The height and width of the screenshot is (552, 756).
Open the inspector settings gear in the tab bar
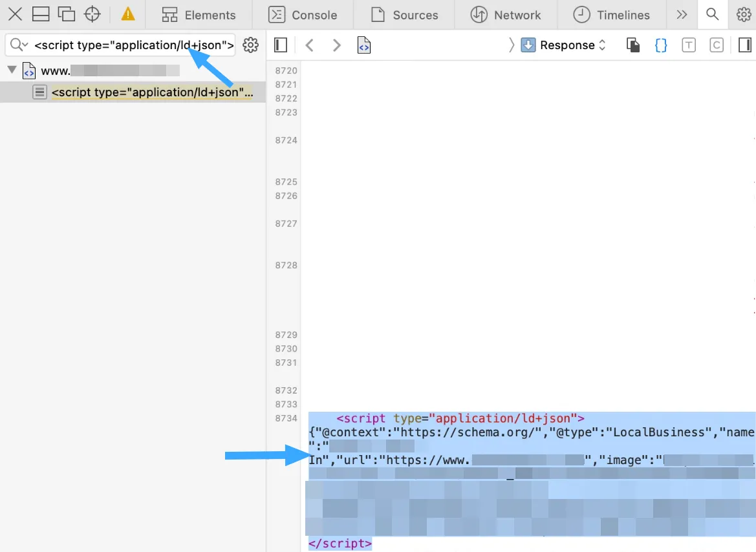(x=744, y=14)
